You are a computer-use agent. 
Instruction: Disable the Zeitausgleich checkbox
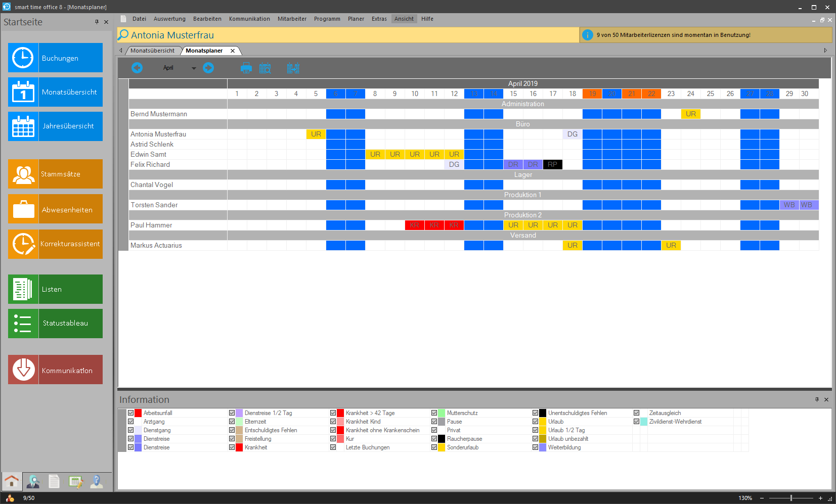637,413
